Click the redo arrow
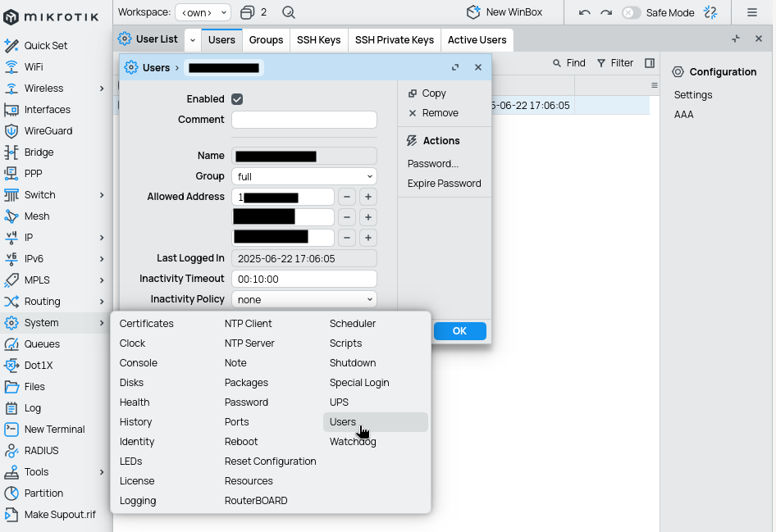This screenshot has height=532, width=776. click(x=606, y=13)
